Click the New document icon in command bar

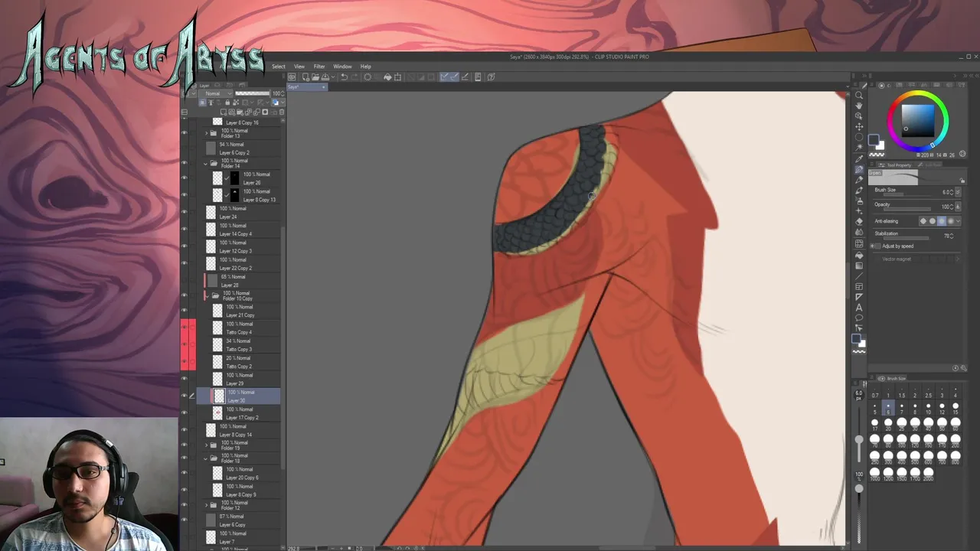[305, 77]
